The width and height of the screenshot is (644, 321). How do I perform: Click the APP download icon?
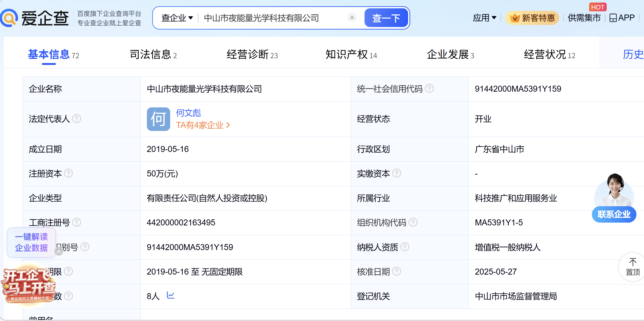click(x=613, y=18)
